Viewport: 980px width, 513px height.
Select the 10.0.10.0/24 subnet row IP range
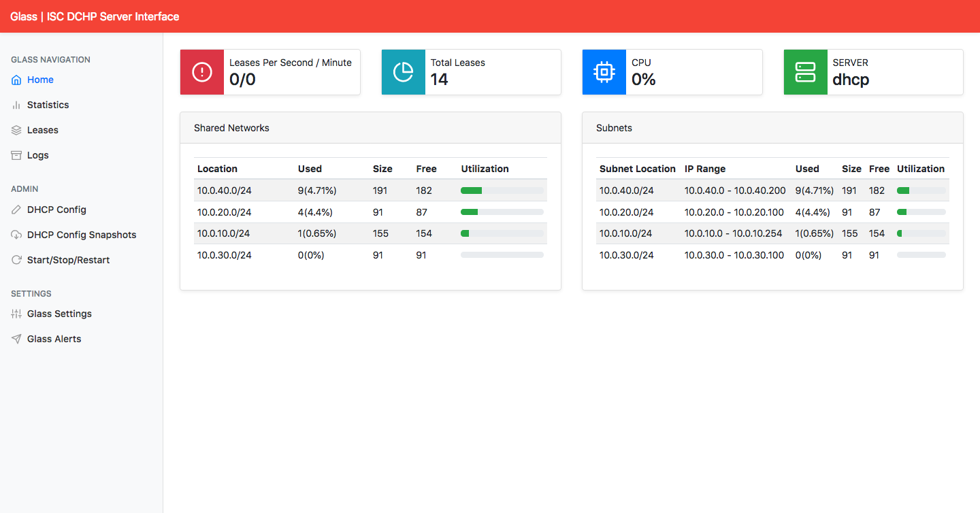(x=735, y=233)
